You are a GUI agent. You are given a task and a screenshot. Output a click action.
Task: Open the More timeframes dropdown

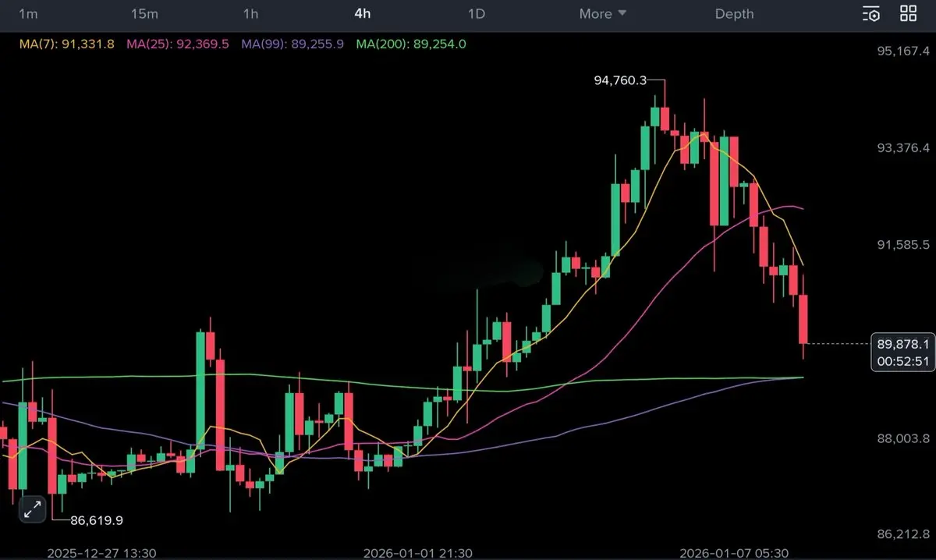tap(603, 13)
